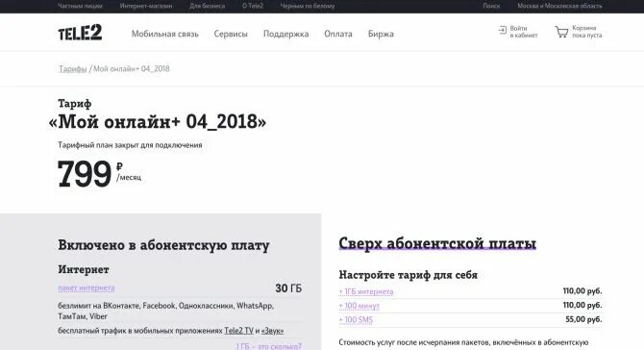The width and height of the screenshot is (644, 350).
Task: Open Tele2 TV link
Action: 239,330
